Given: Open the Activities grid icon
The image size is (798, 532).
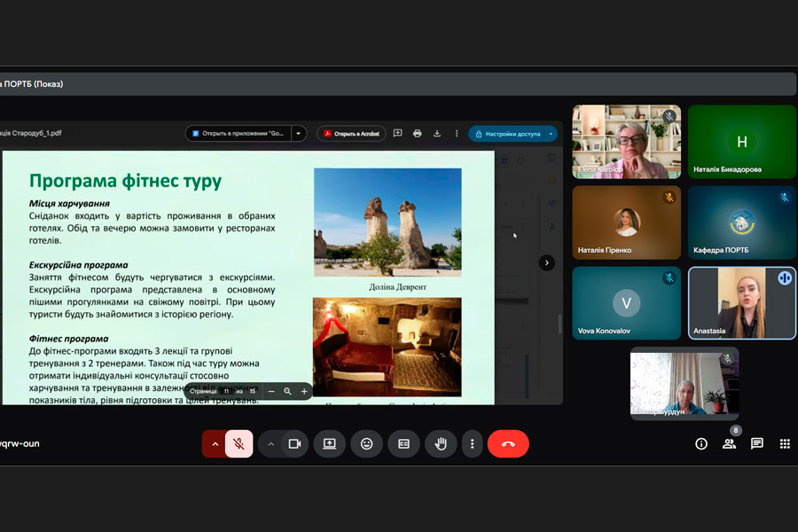Looking at the screenshot, I should coord(785,443).
